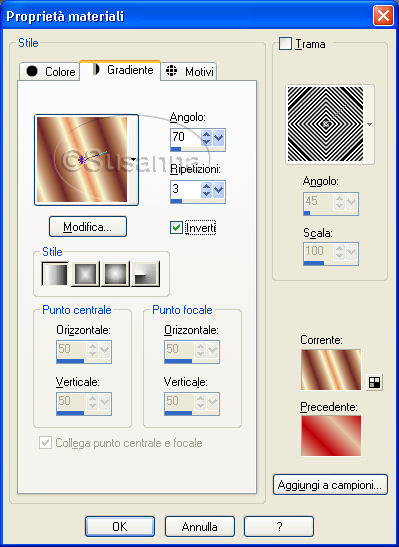Select the sunburst gradient style icon
This screenshot has height=547, width=399.
click(115, 274)
